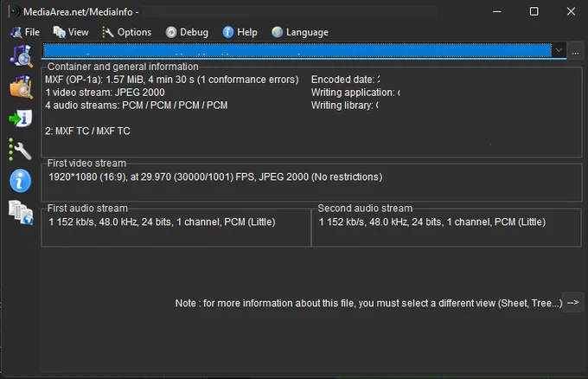Viewport: 588px width, 379px height.
Task: Open the Debug menu
Action: pos(187,32)
